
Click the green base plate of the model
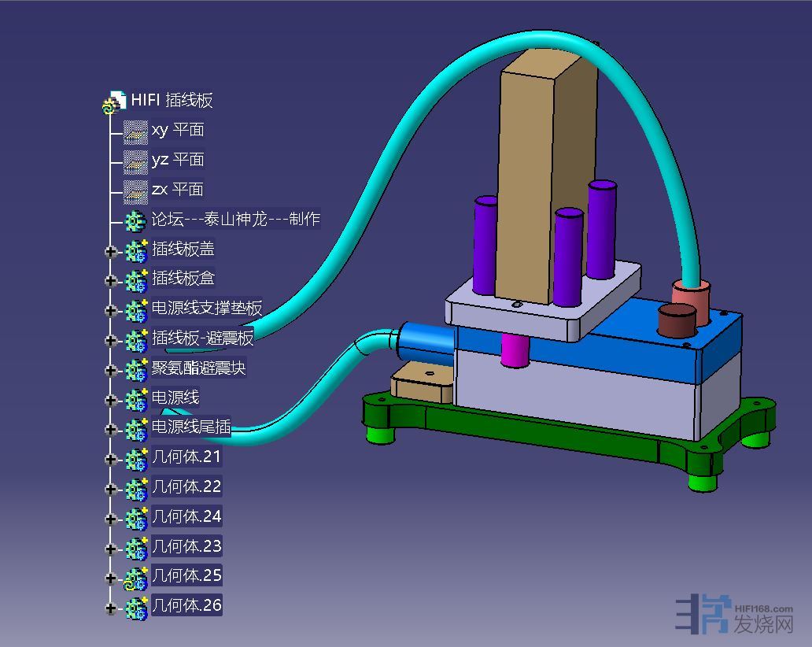[551, 439]
